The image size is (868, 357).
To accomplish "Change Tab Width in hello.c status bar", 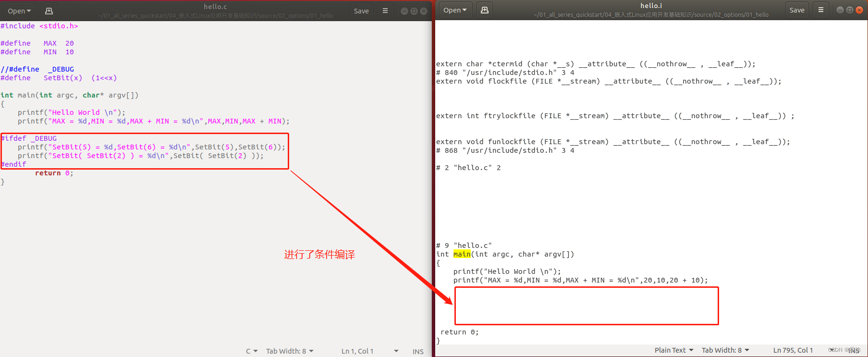I will 290,351.
